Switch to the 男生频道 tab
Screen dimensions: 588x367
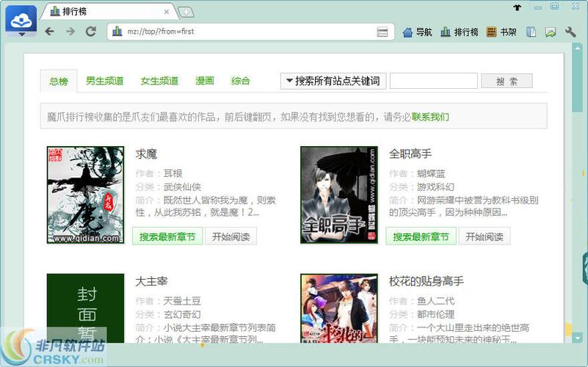[x=105, y=81]
